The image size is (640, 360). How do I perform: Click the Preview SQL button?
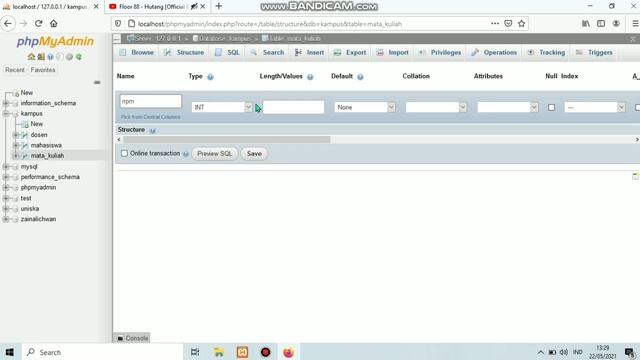pos(214,154)
